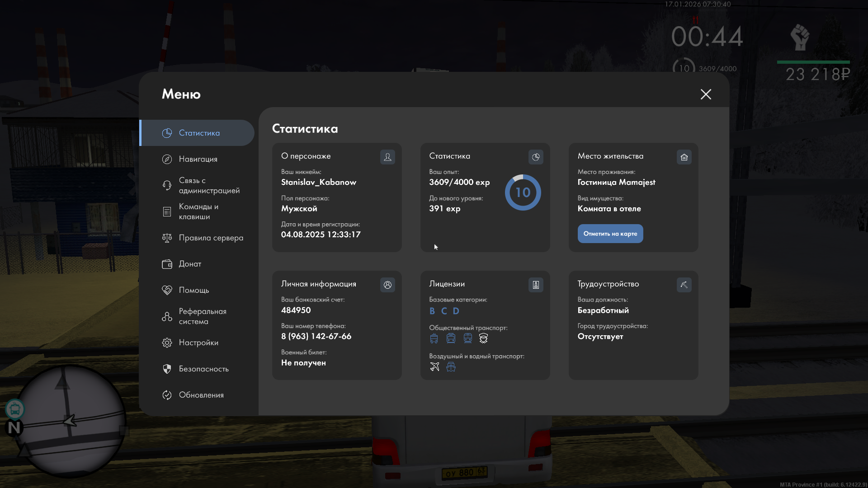This screenshot has width=868, height=488.
Task: Go to Правила сервера section
Action: pyautogui.click(x=211, y=238)
